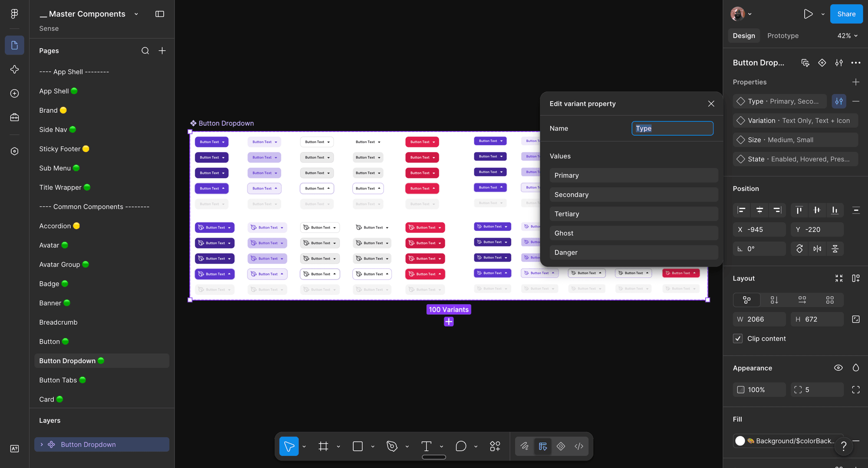This screenshot has width=868, height=468.
Task: Open Move tool options chevron
Action: (x=304, y=447)
